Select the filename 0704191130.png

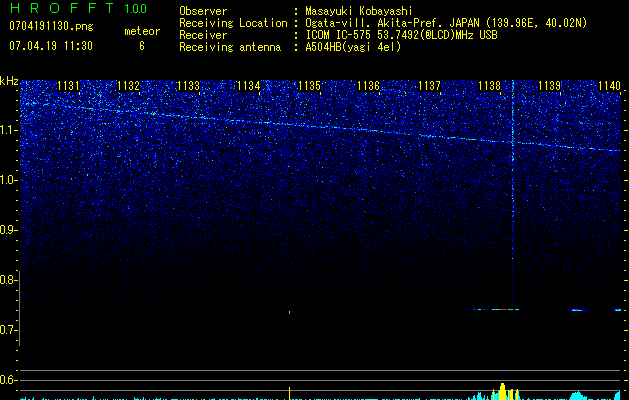coord(51,26)
